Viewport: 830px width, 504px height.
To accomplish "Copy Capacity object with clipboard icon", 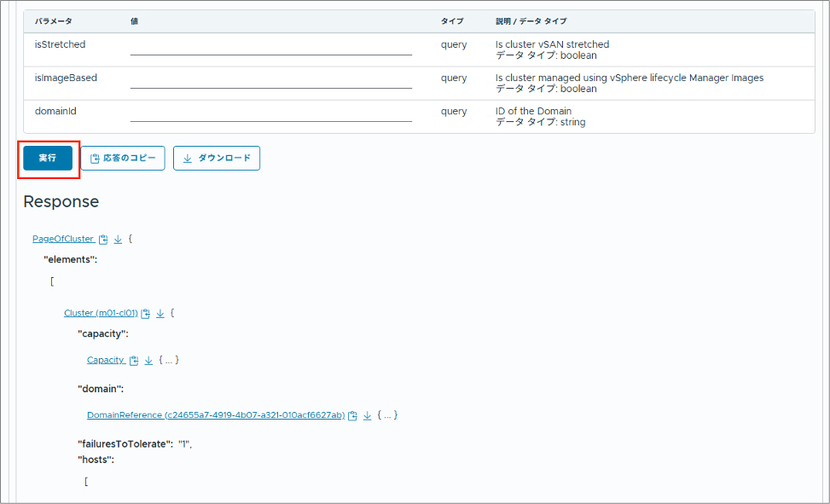I will 135,361.
